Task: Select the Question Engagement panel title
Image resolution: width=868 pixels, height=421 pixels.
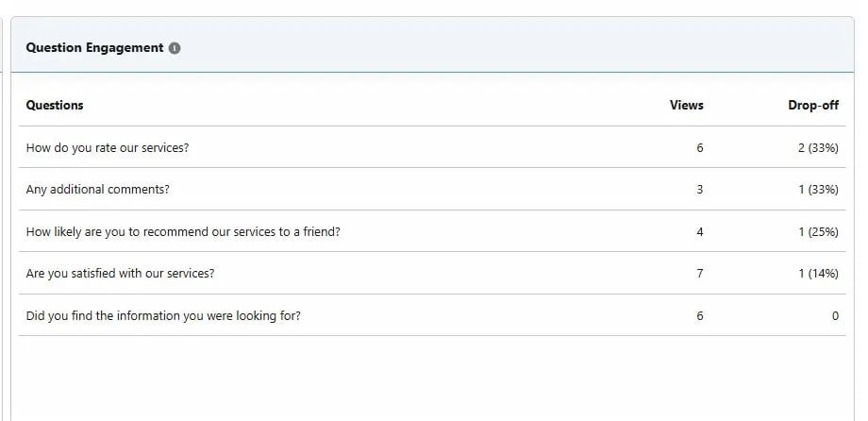Action: click(x=94, y=47)
